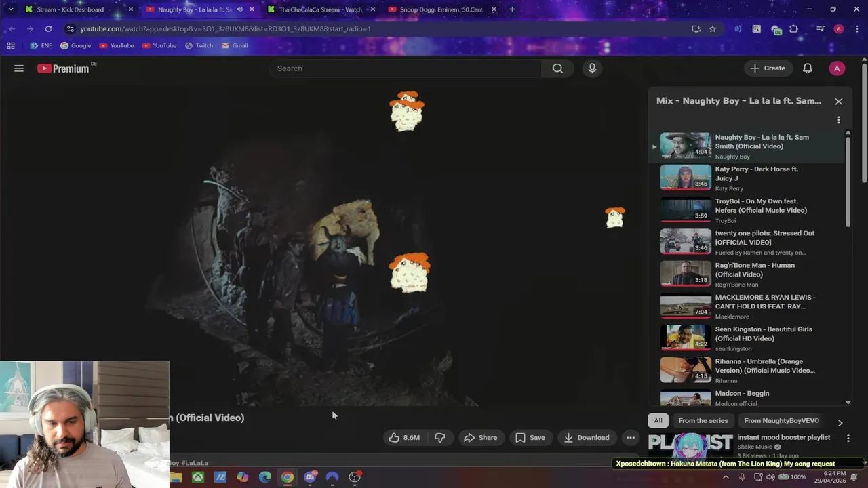The image size is (868, 488).
Task: Open the Mix playlist three-dot options
Action: (839, 120)
